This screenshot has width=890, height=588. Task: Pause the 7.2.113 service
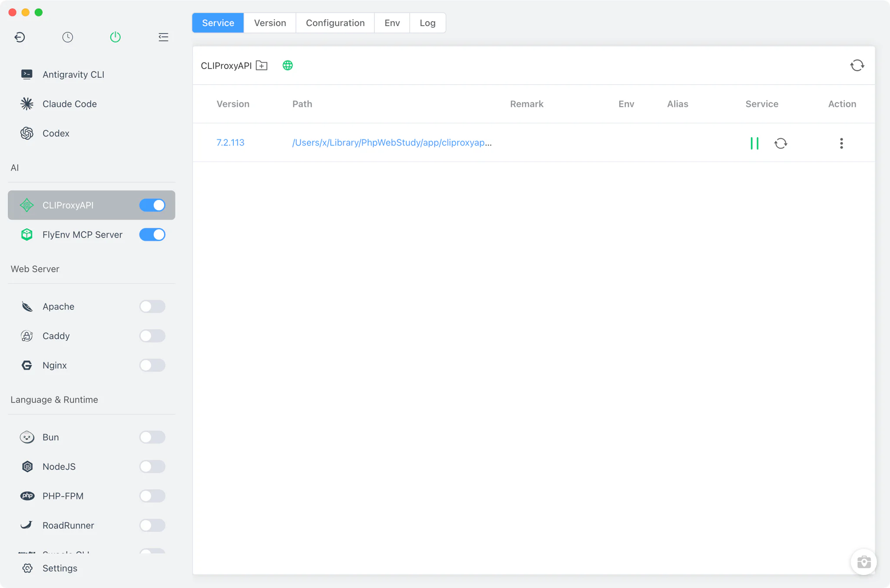[754, 143]
